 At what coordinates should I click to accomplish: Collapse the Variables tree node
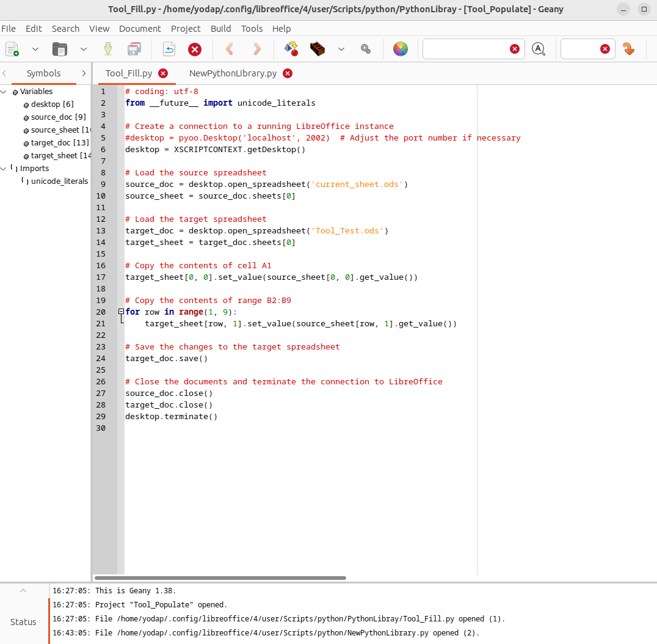4,92
